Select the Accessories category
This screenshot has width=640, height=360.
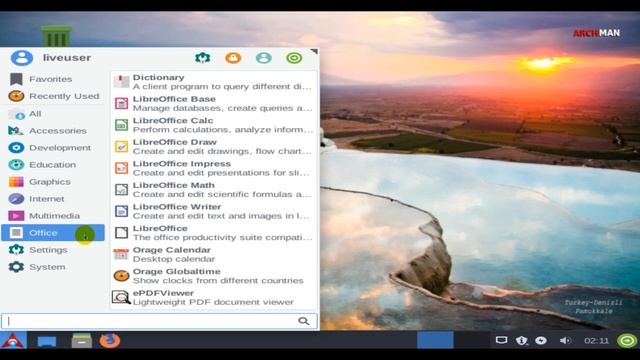click(x=53, y=131)
